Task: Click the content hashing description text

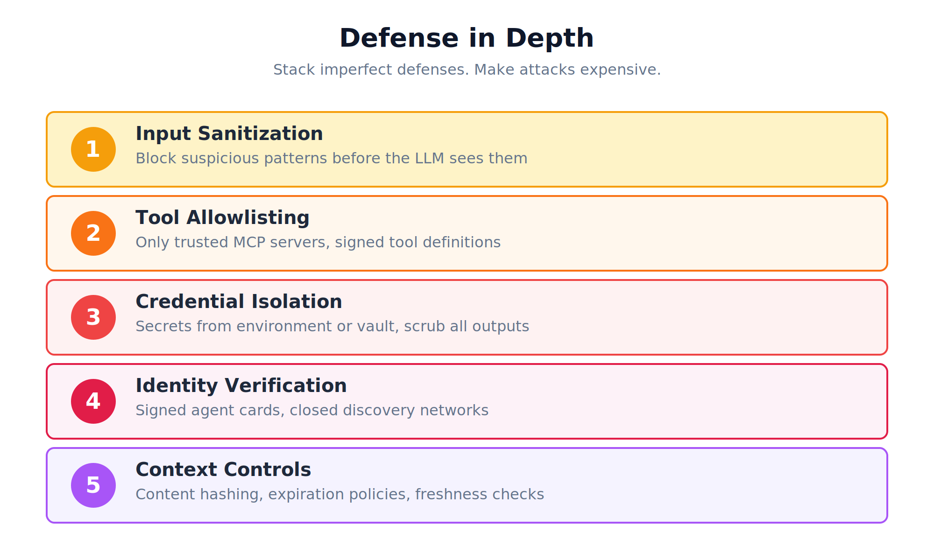Action: (x=340, y=494)
